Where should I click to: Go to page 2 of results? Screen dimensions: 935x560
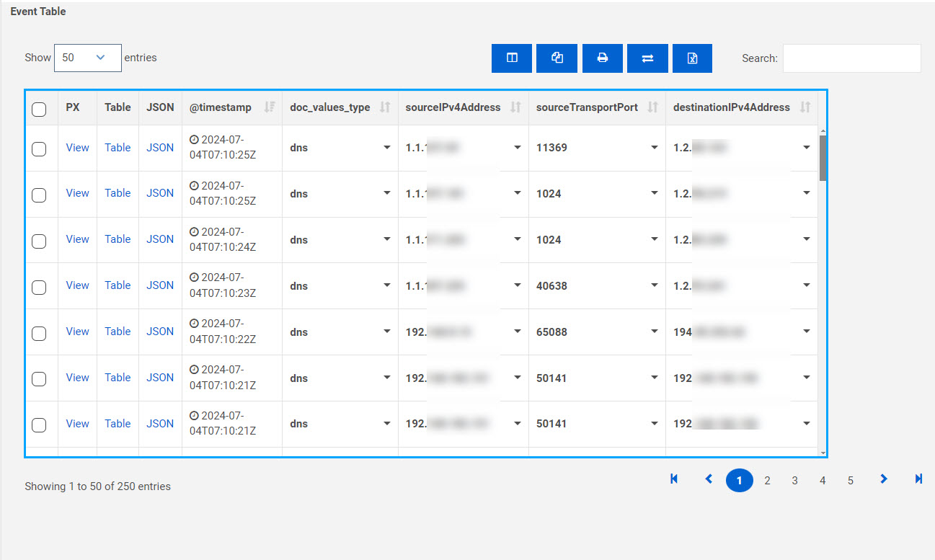pyautogui.click(x=767, y=481)
